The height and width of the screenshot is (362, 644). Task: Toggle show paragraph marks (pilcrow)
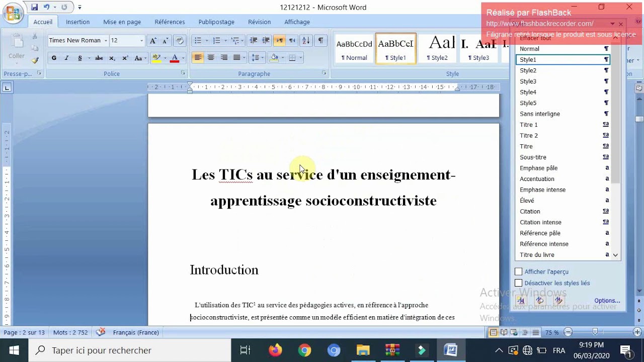[320, 41]
